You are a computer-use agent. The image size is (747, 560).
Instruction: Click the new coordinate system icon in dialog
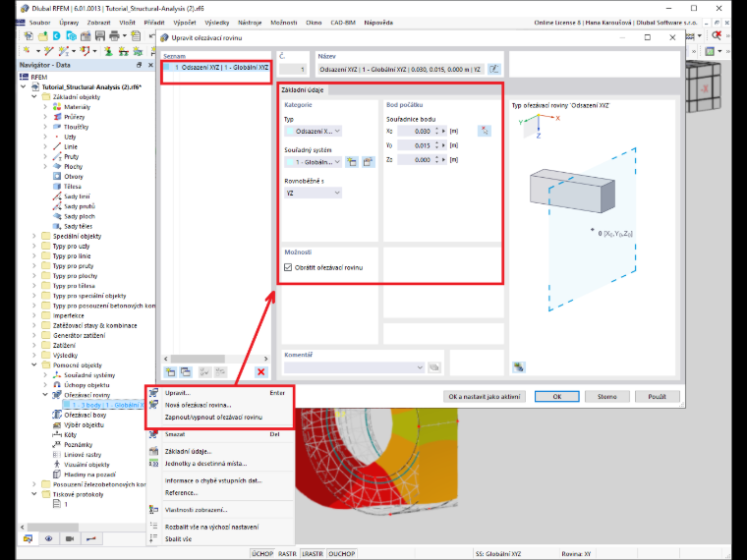(x=352, y=162)
